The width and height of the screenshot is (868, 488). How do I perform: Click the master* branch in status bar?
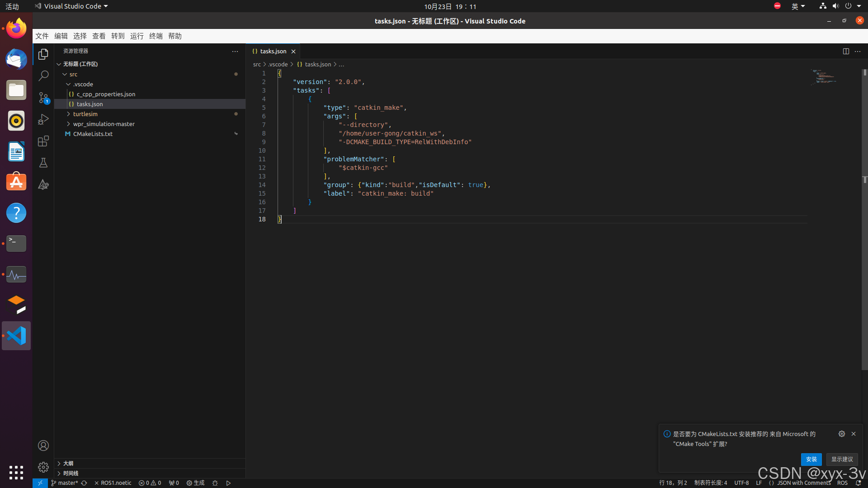[x=65, y=483]
